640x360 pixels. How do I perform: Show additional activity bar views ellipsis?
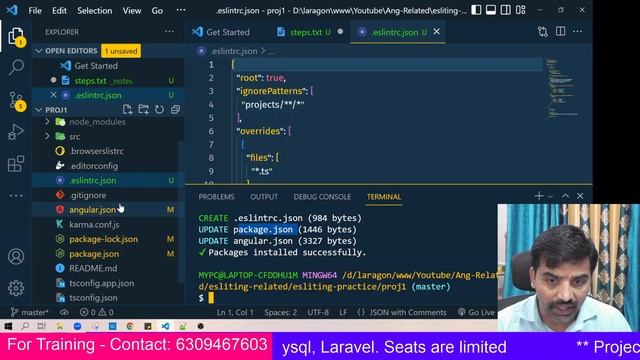click(16, 196)
